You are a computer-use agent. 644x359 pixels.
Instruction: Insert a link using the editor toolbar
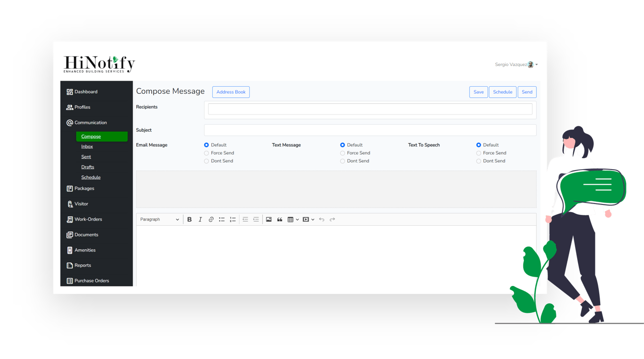tap(211, 220)
